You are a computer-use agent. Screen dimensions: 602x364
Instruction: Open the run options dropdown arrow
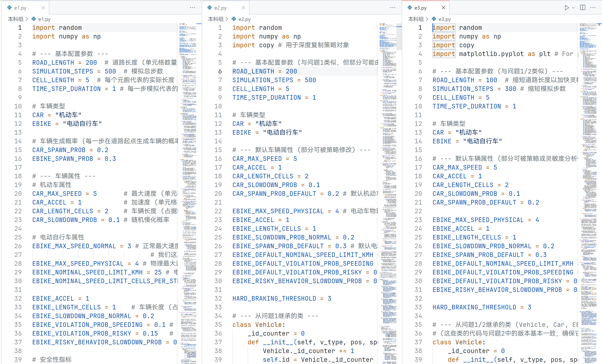pos(573,8)
